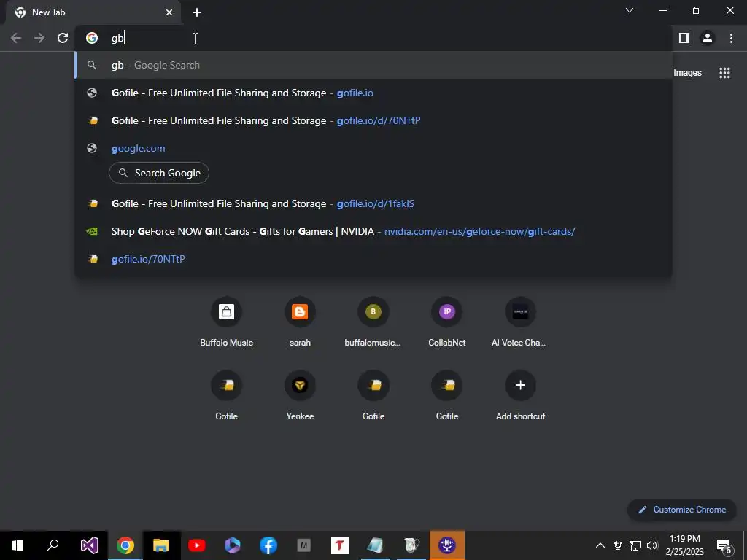Open the AI Voice Cha... shortcut
The image size is (747, 560).
pos(520,322)
